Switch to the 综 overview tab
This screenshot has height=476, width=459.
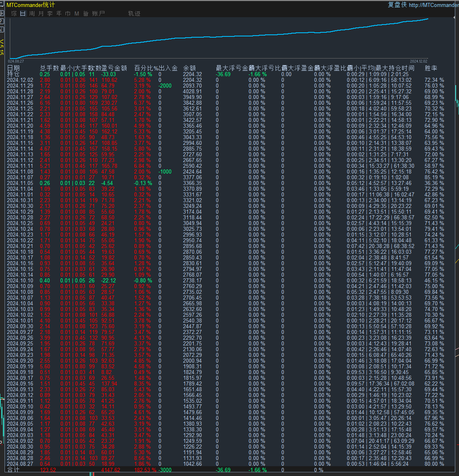[x=14, y=14]
